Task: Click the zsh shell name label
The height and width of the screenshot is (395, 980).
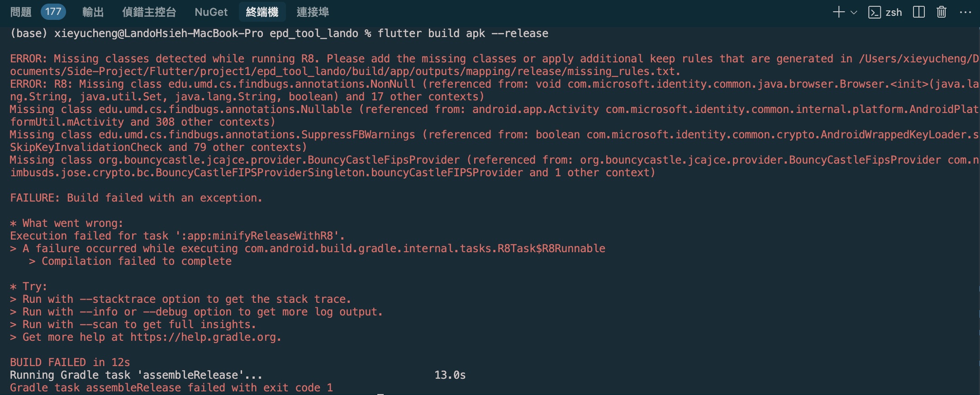Action: coord(894,12)
